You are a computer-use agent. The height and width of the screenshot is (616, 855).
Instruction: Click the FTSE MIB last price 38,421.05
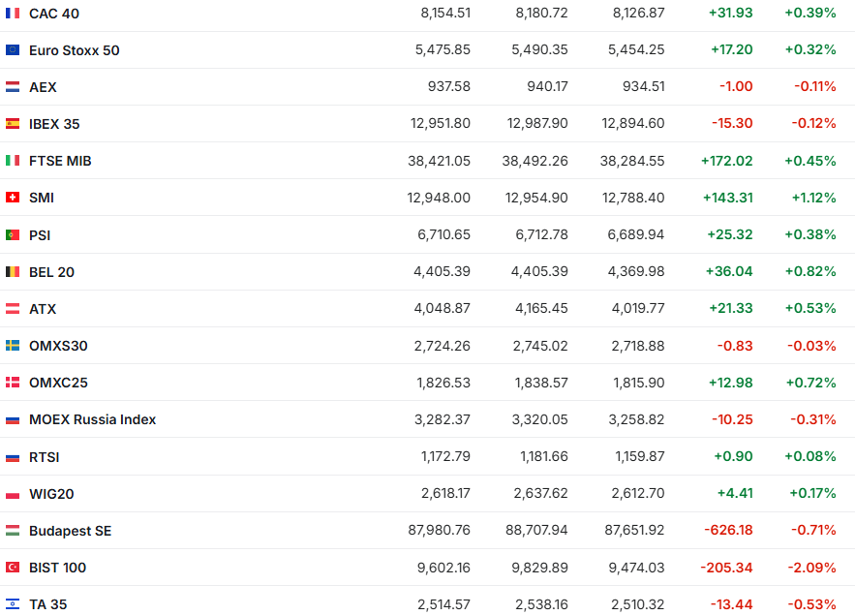(439, 161)
